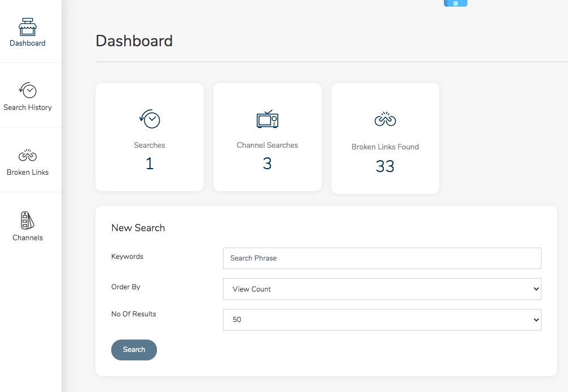Click the clock icon on Searches card
The height and width of the screenshot is (392, 568).
tap(150, 118)
